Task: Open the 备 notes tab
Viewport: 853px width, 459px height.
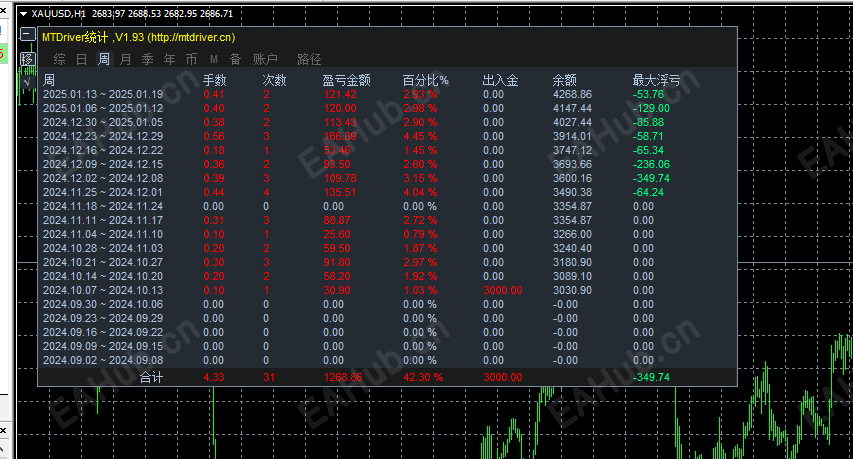Action: point(236,59)
